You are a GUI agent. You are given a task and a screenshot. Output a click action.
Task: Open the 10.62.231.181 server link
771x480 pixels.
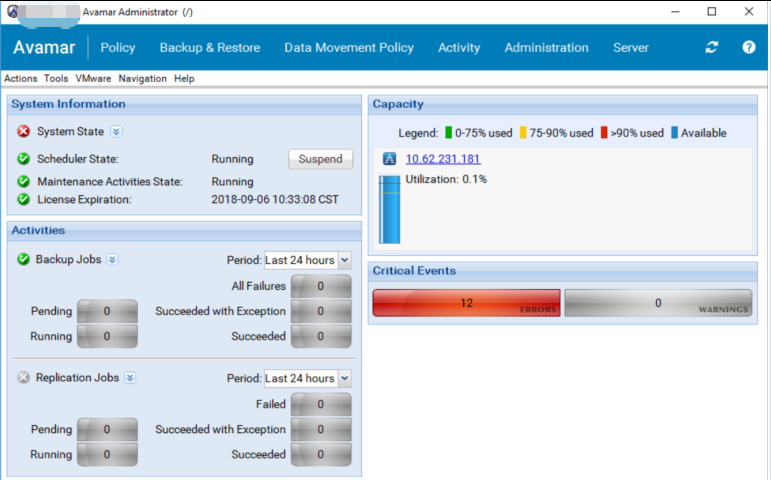click(443, 159)
